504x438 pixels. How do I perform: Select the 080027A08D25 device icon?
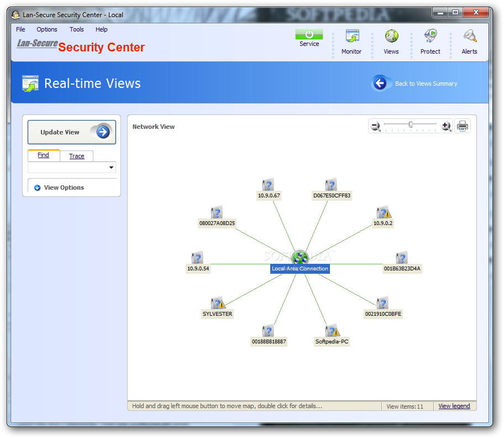[x=217, y=212]
